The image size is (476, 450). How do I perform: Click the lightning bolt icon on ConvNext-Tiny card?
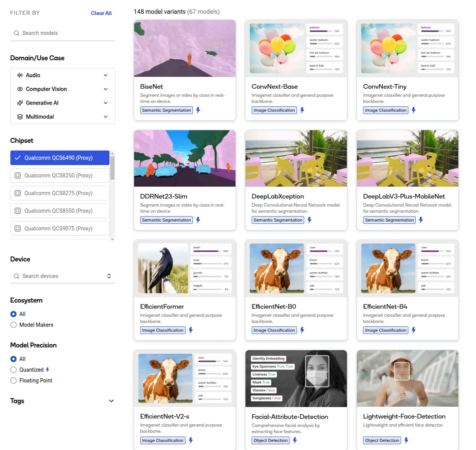414,110
